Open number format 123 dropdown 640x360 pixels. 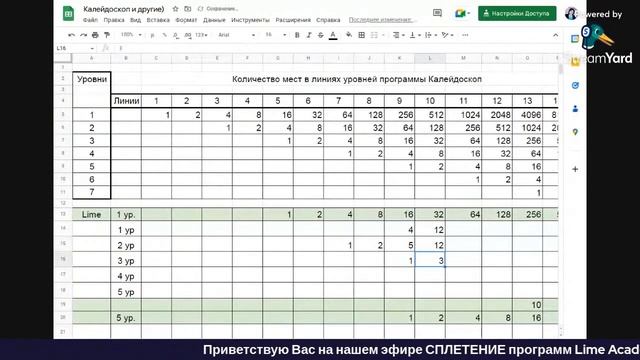click(x=201, y=35)
